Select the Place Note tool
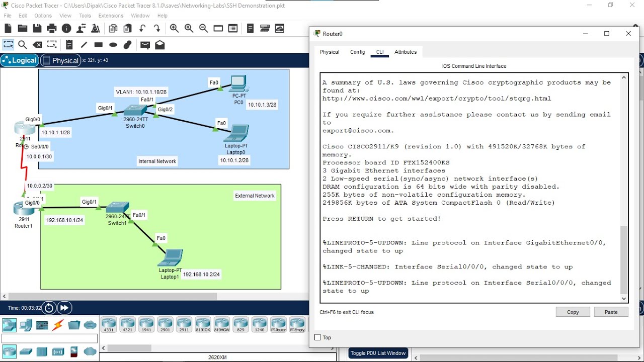This screenshot has height=362, width=644. coord(69,45)
